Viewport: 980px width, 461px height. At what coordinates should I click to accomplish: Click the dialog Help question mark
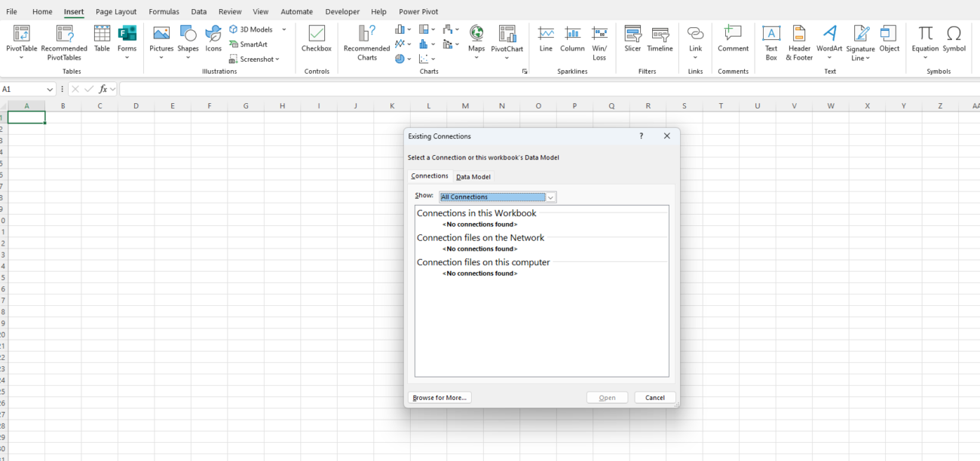pos(642,136)
